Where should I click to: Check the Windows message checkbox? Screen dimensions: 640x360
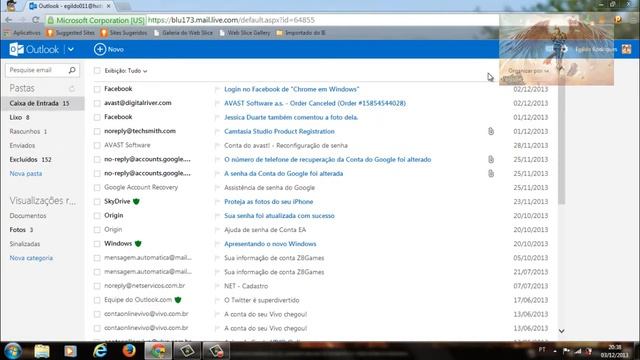coord(97,244)
